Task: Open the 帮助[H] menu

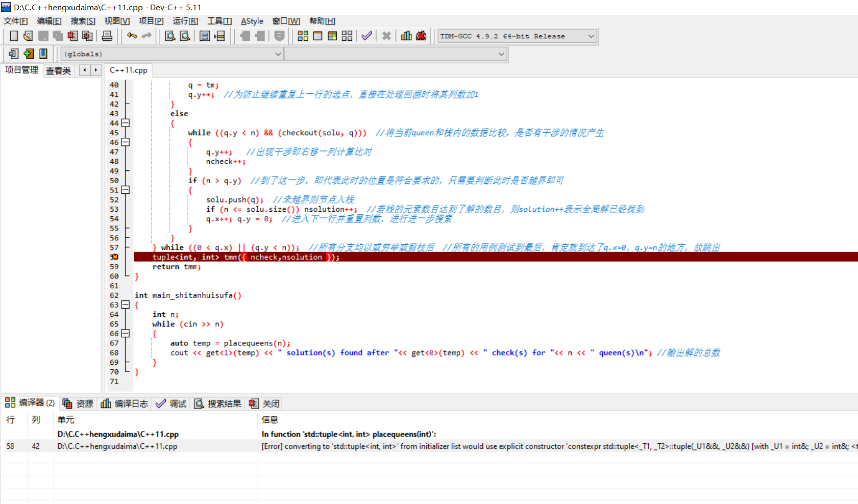Action: (x=322, y=21)
